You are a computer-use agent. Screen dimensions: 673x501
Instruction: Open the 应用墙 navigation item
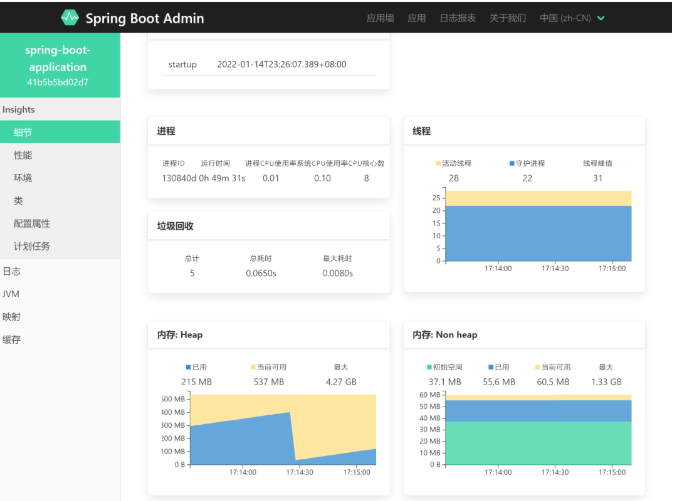tap(380, 18)
